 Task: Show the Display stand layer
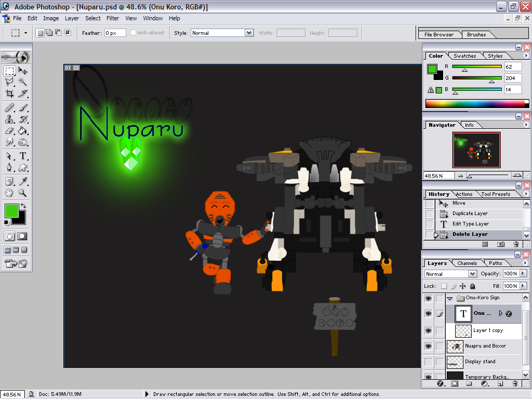pos(428,362)
